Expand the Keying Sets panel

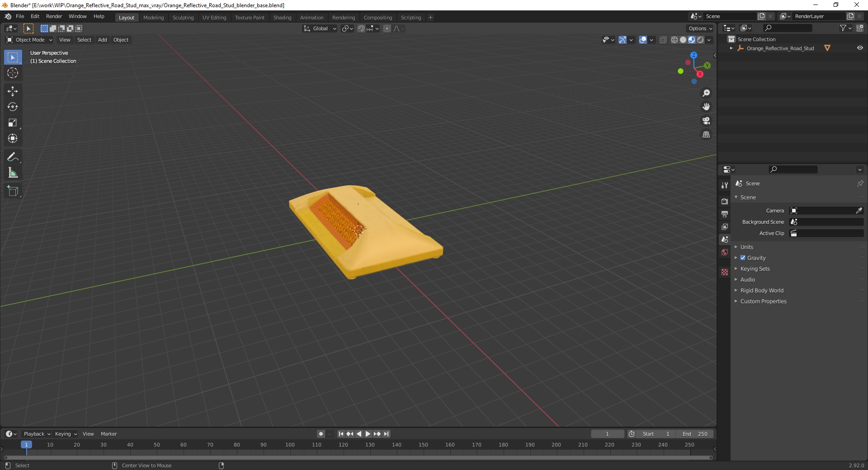click(x=755, y=268)
